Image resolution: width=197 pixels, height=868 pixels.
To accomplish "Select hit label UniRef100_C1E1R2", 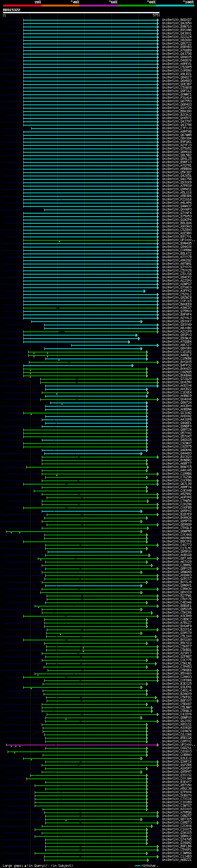I will pos(177,352).
